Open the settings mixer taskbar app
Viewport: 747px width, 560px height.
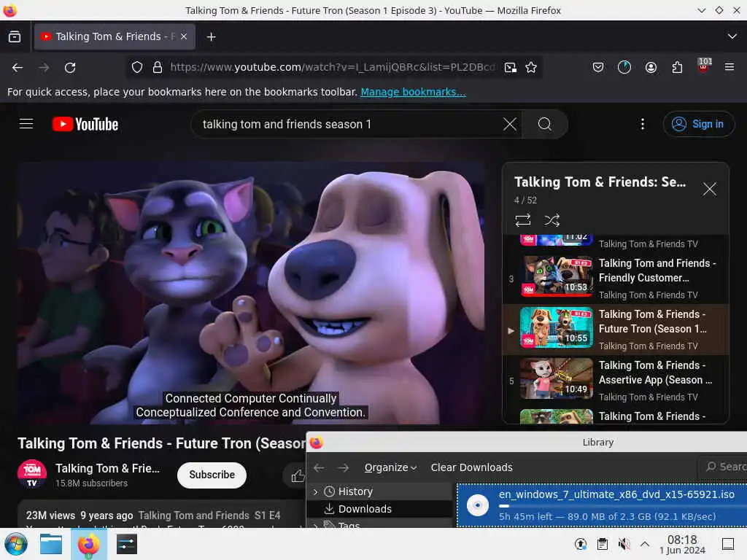click(x=126, y=544)
